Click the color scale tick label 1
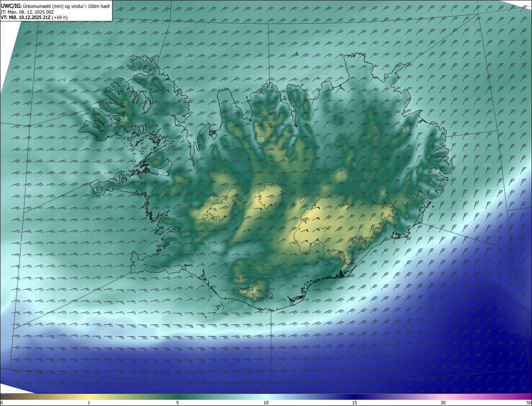The height and width of the screenshot is (406, 532). pyautogui.click(x=89, y=403)
